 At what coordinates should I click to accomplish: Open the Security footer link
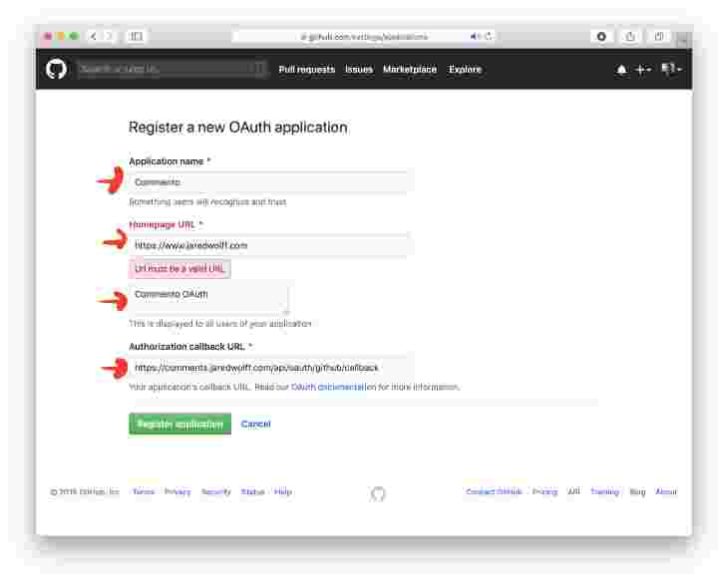(x=215, y=491)
